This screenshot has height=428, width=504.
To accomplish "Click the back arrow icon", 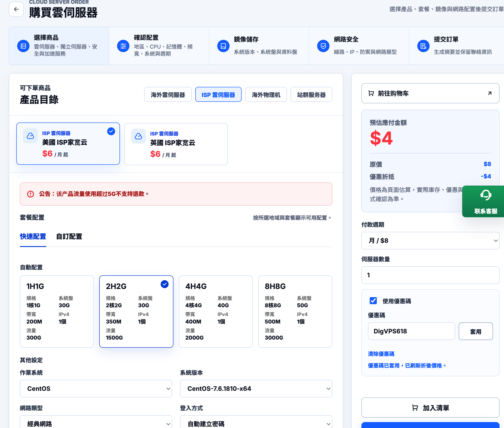I will click(16, 9).
